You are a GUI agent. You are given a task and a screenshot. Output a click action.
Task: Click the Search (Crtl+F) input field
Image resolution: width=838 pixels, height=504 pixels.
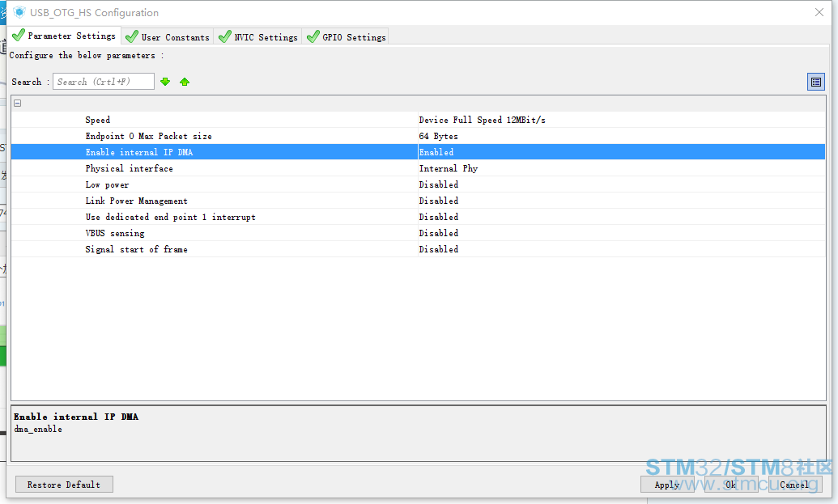pos(104,82)
